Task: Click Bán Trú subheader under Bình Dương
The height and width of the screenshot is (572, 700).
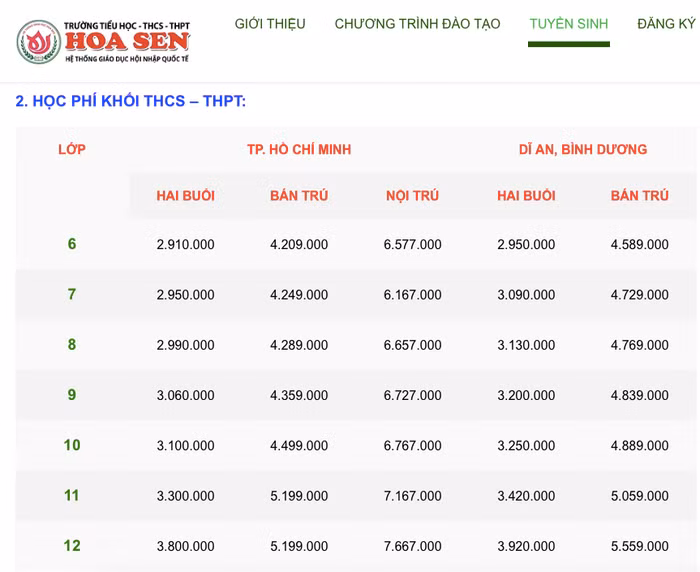Action: click(639, 196)
